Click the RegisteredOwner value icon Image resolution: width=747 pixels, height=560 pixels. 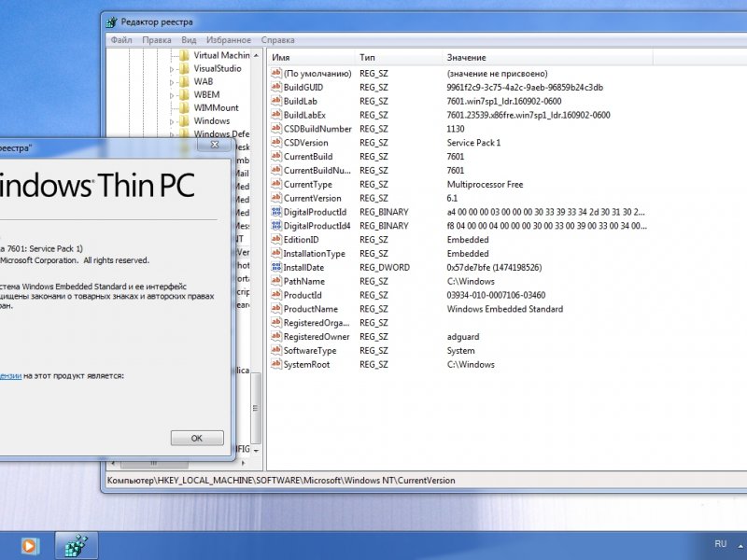276,336
